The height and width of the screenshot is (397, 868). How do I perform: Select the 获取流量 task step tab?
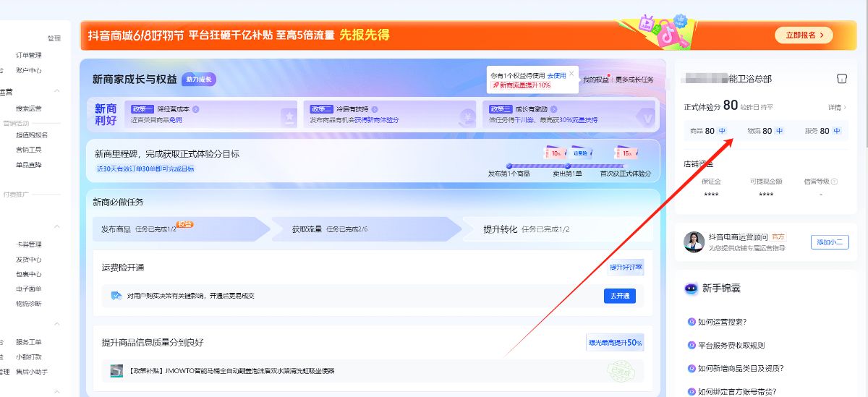pyautogui.click(x=366, y=229)
